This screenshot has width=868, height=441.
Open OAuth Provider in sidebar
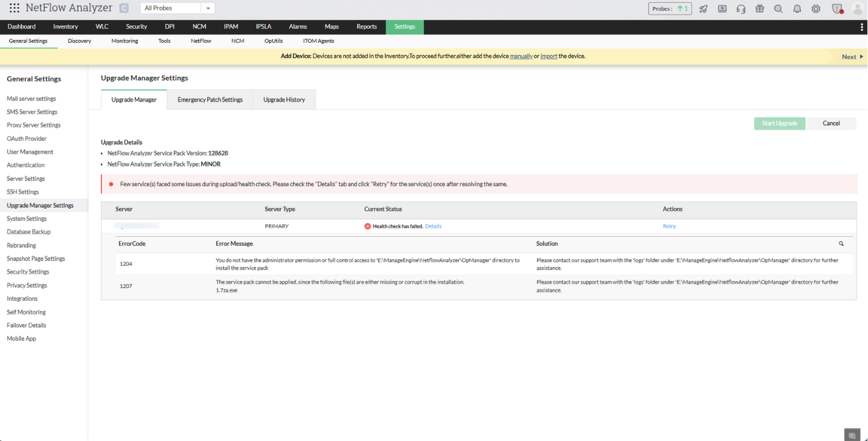click(x=27, y=139)
